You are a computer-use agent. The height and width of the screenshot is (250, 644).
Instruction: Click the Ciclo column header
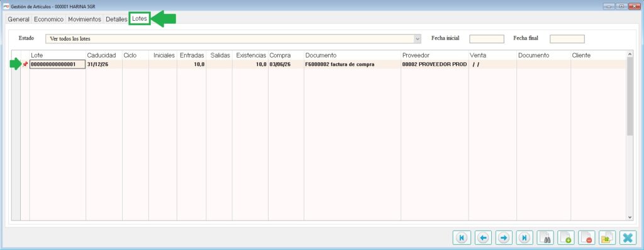point(136,55)
